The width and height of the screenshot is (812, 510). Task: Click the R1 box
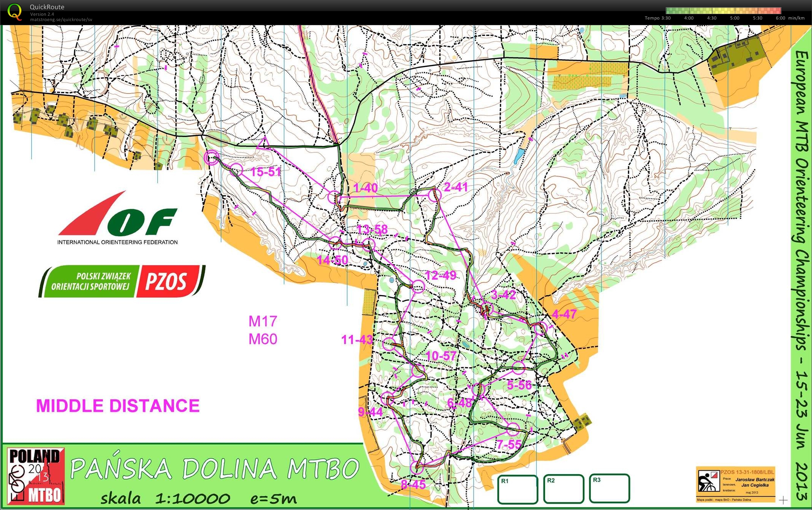[x=518, y=489]
